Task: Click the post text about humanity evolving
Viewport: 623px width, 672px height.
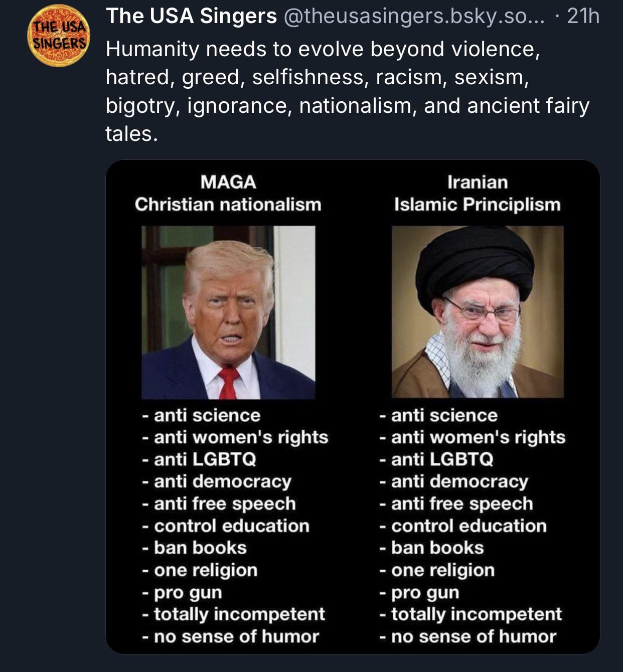Action: point(346,91)
